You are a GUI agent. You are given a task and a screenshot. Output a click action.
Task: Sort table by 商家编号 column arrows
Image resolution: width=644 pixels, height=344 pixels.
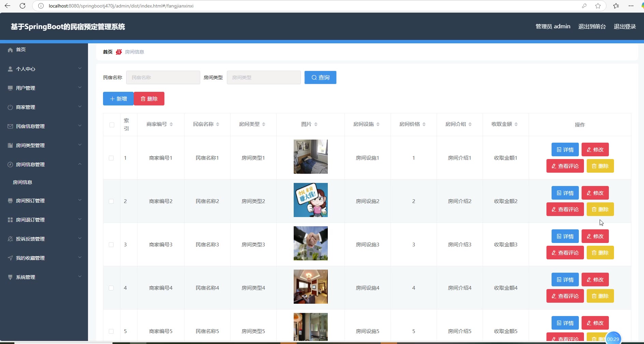pos(171,124)
